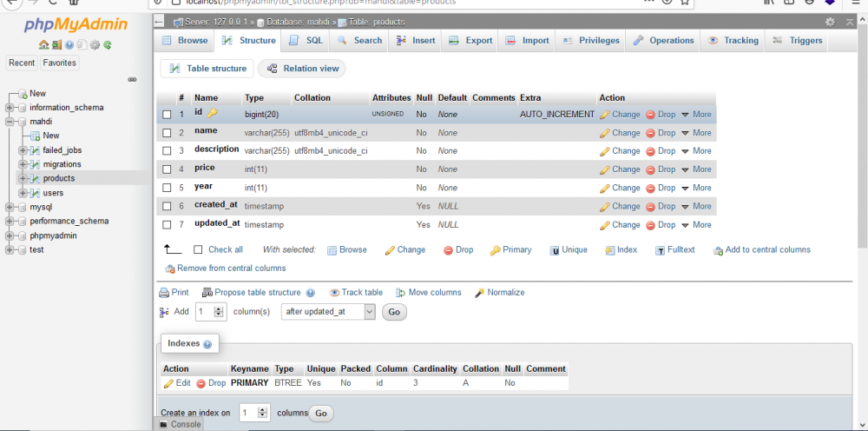This screenshot has height=431, width=868.
Task: Expand the performance_schema database node
Action: [x=10, y=221]
